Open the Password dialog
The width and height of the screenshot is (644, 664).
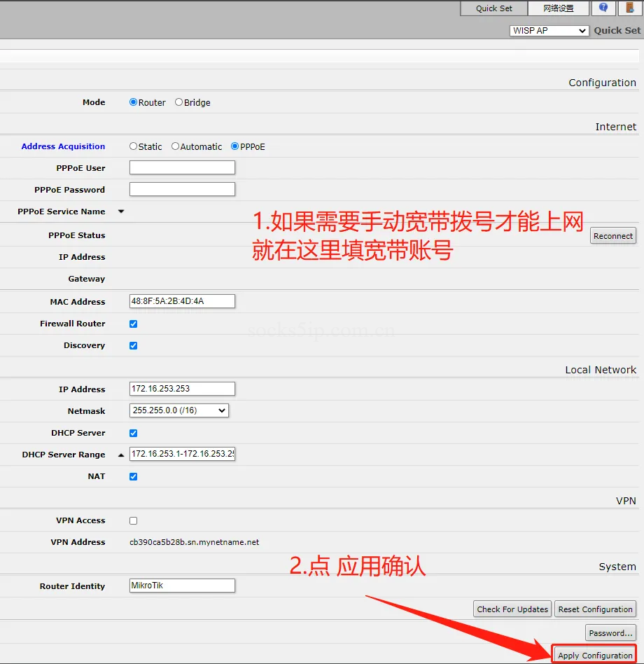coord(610,632)
